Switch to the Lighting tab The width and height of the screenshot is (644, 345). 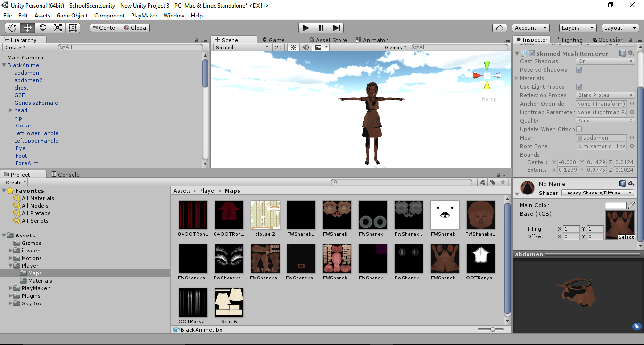click(569, 40)
